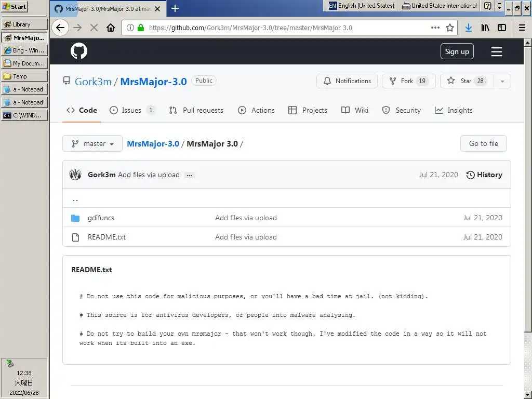Go to parent directory via two dots
The image size is (532, 399).
click(x=75, y=199)
